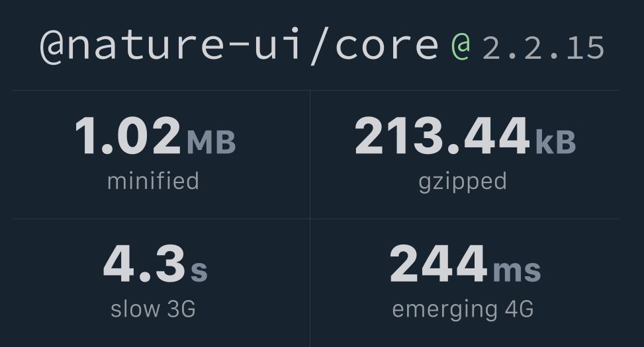The width and height of the screenshot is (644, 347).
Task: Click the emerging 4G label
Action: pos(463,310)
